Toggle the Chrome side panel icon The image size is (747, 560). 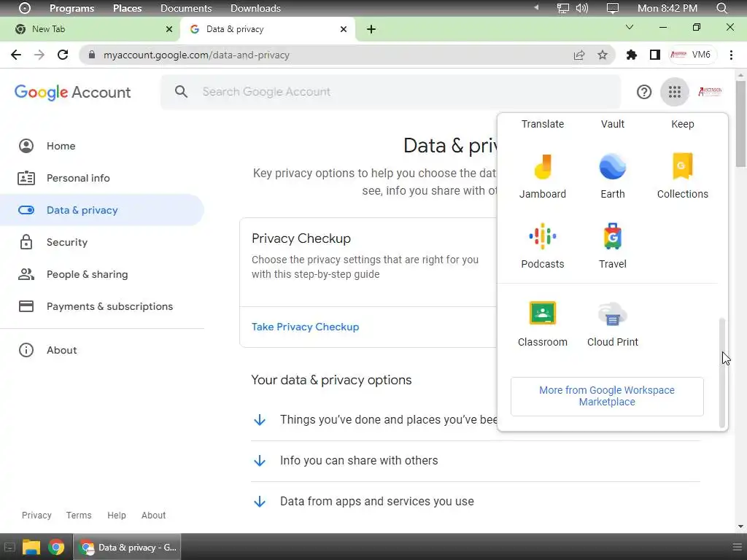[x=654, y=55]
